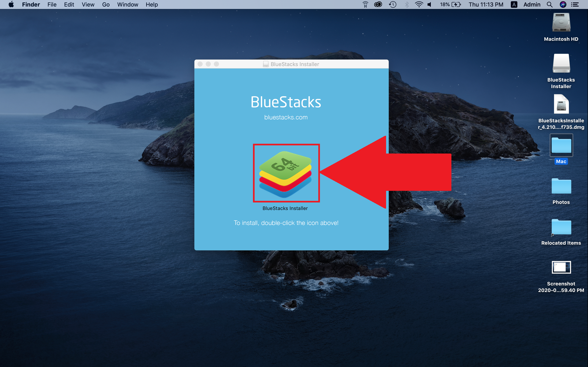Viewport: 588px width, 367px height.
Task: Click the Finder menu bar item
Action: point(31,5)
